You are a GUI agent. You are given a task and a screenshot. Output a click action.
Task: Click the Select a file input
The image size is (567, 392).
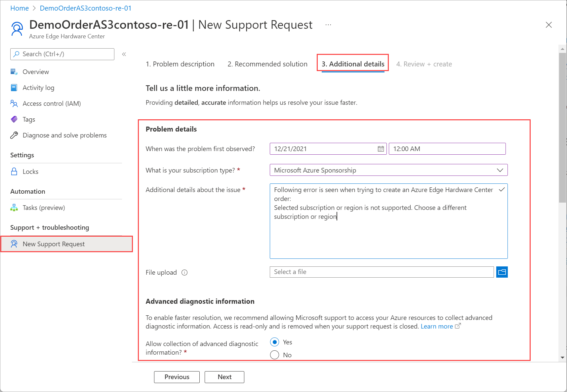(382, 272)
